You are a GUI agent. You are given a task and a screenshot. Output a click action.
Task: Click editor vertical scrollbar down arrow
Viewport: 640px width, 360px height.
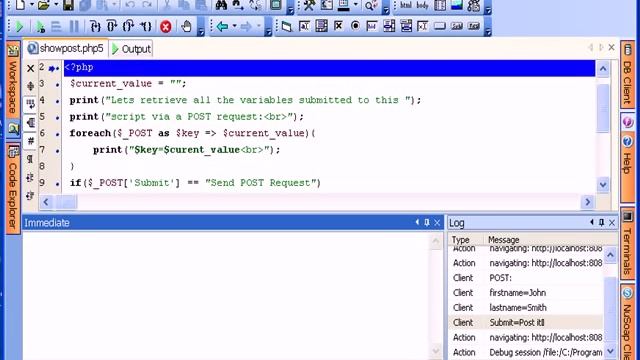[x=603, y=185]
